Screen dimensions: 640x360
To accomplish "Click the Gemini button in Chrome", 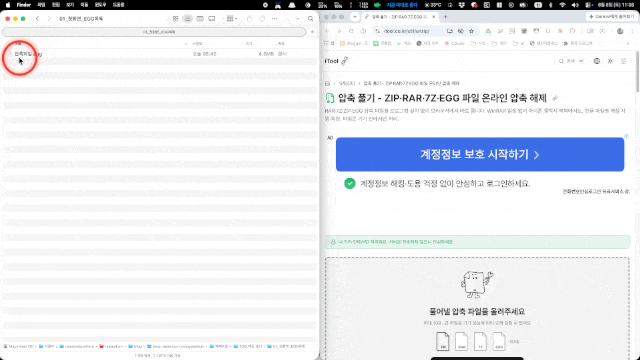I will pos(612,17).
